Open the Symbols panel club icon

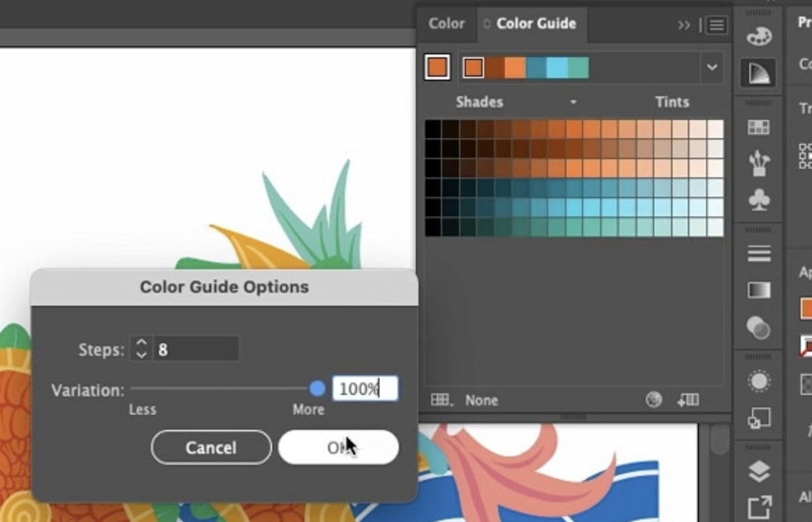[759, 200]
